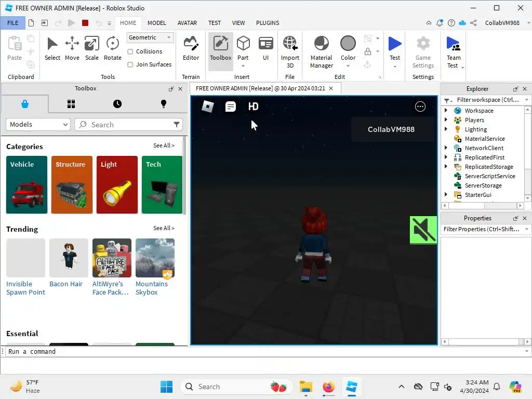
Task: Open the Models category dropdown
Action: (x=38, y=125)
